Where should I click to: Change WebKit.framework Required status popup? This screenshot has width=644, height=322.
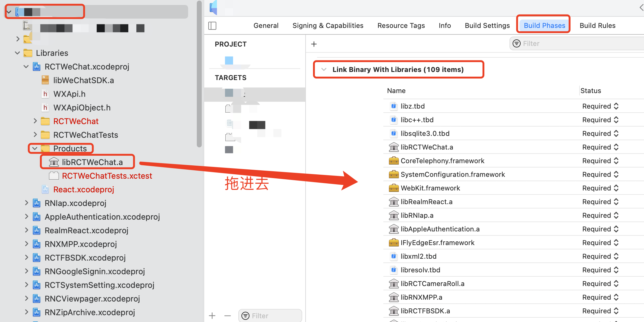click(600, 188)
